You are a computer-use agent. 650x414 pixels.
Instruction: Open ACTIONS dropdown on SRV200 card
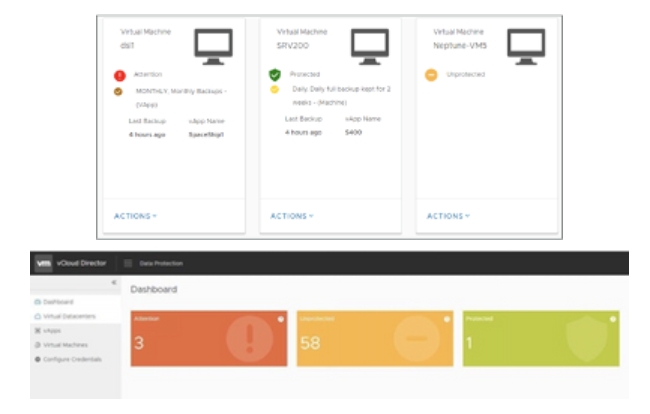(291, 216)
